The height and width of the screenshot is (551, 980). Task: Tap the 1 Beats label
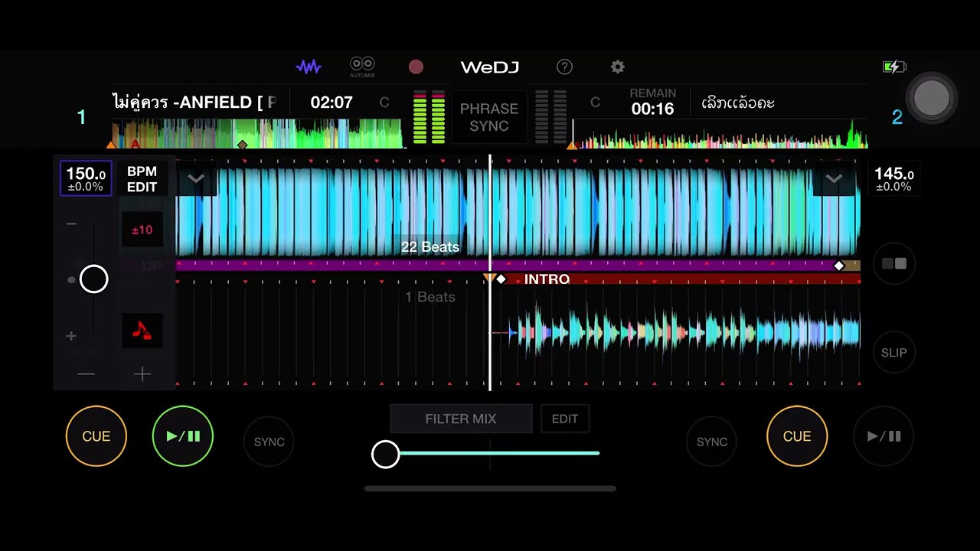(x=430, y=297)
